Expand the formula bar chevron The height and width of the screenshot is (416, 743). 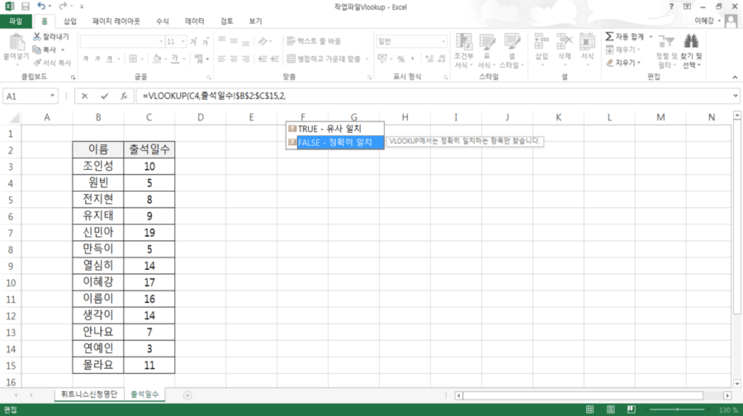click(735, 96)
